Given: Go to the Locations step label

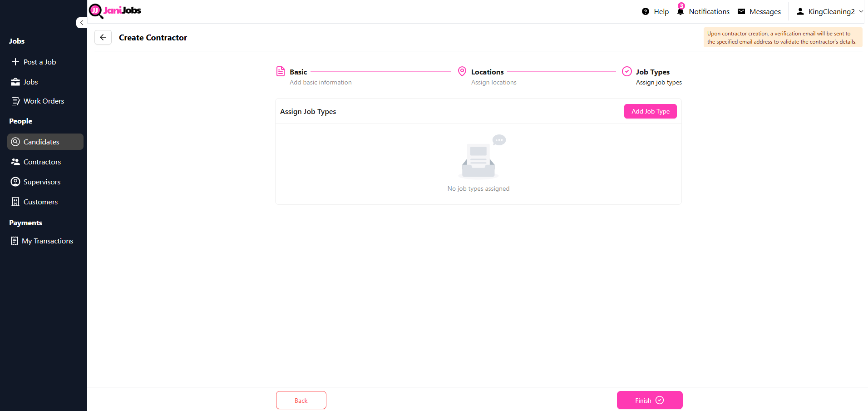Looking at the screenshot, I should pyautogui.click(x=488, y=72).
